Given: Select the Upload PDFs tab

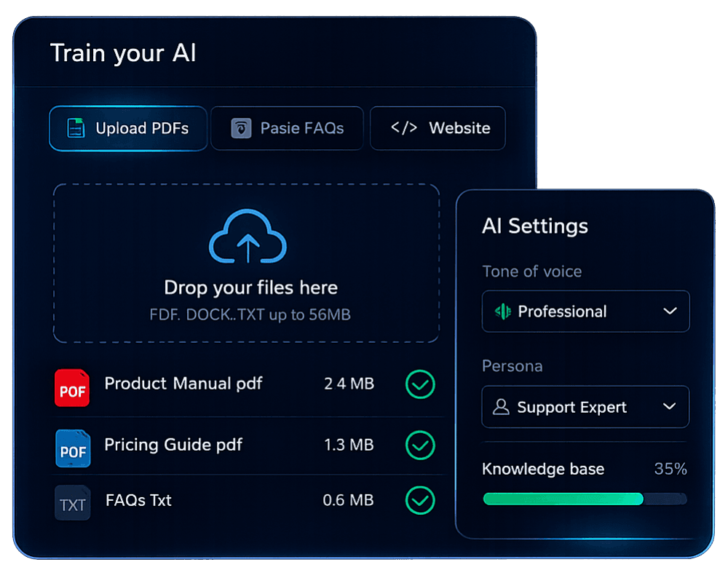Looking at the screenshot, I should [x=128, y=128].
